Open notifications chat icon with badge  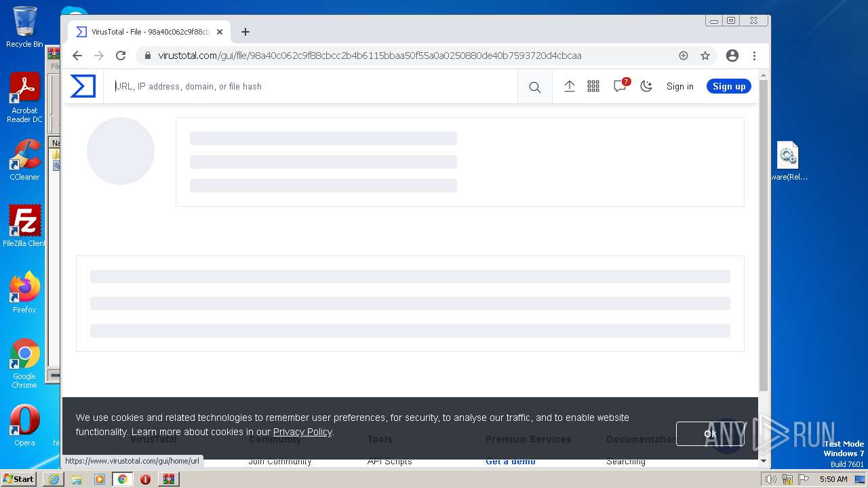tap(620, 85)
